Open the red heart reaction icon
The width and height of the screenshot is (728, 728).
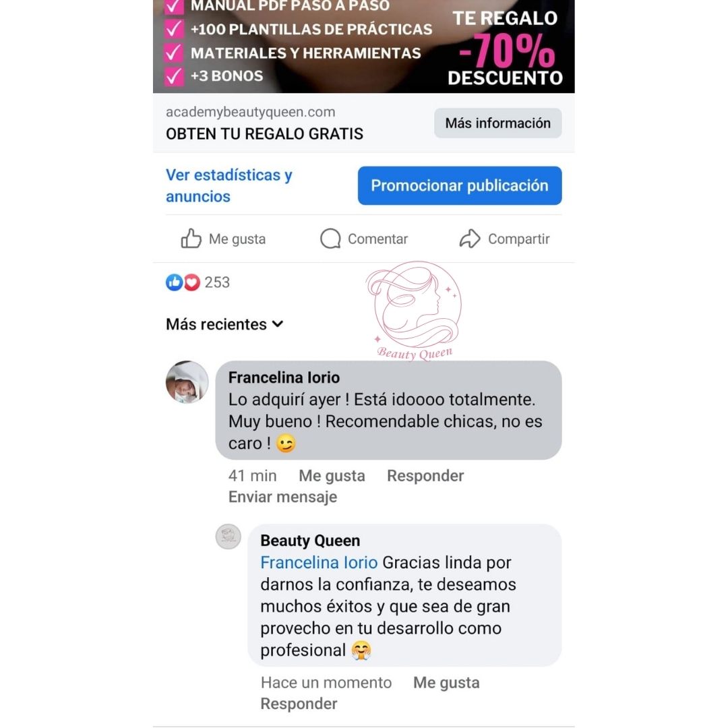tap(191, 282)
